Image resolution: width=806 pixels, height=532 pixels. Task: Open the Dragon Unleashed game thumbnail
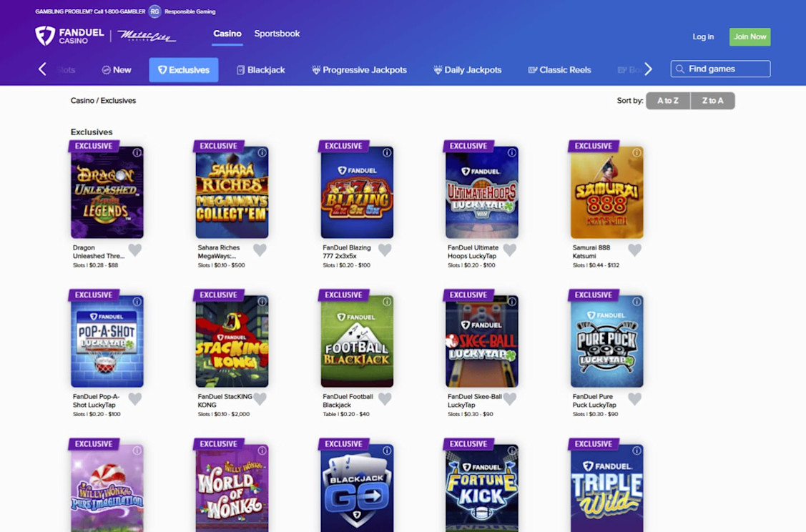[x=107, y=192]
